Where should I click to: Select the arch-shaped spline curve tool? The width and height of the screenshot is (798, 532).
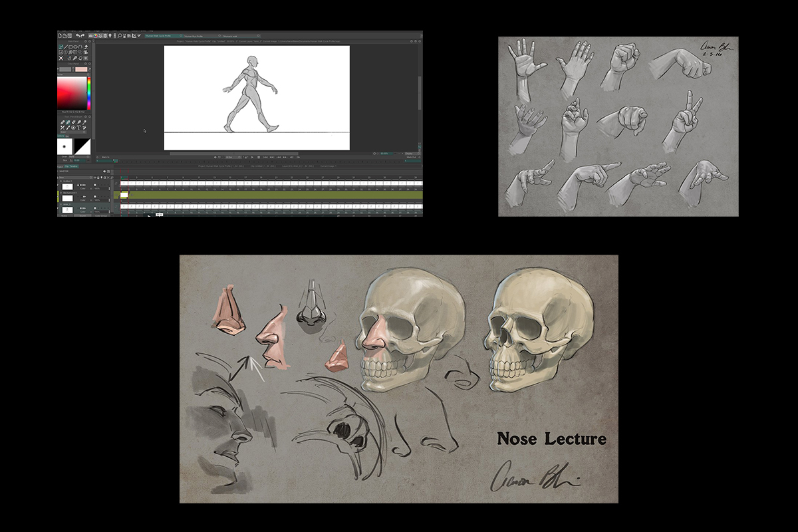pos(80,47)
